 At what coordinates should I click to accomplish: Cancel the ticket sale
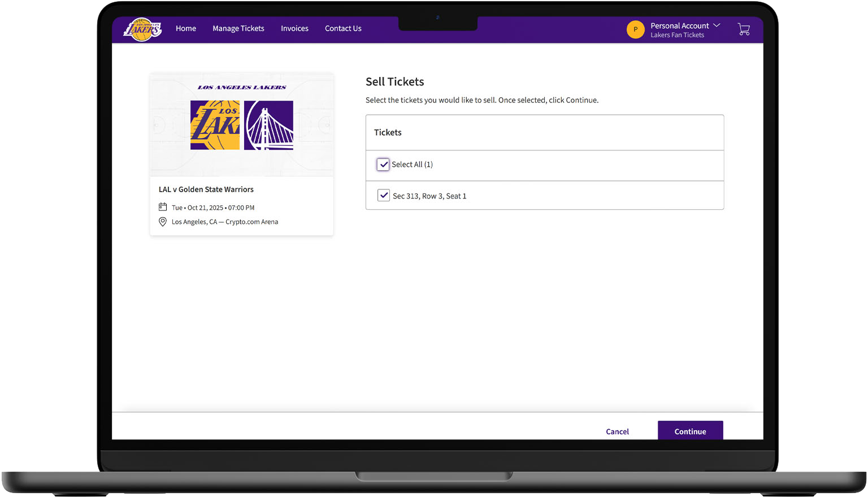[x=617, y=431]
